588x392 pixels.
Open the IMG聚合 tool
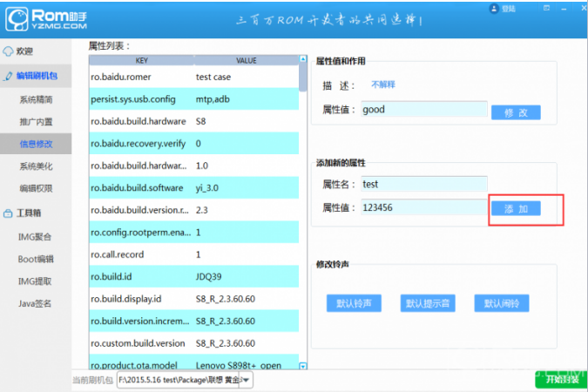(x=35, y=237)
